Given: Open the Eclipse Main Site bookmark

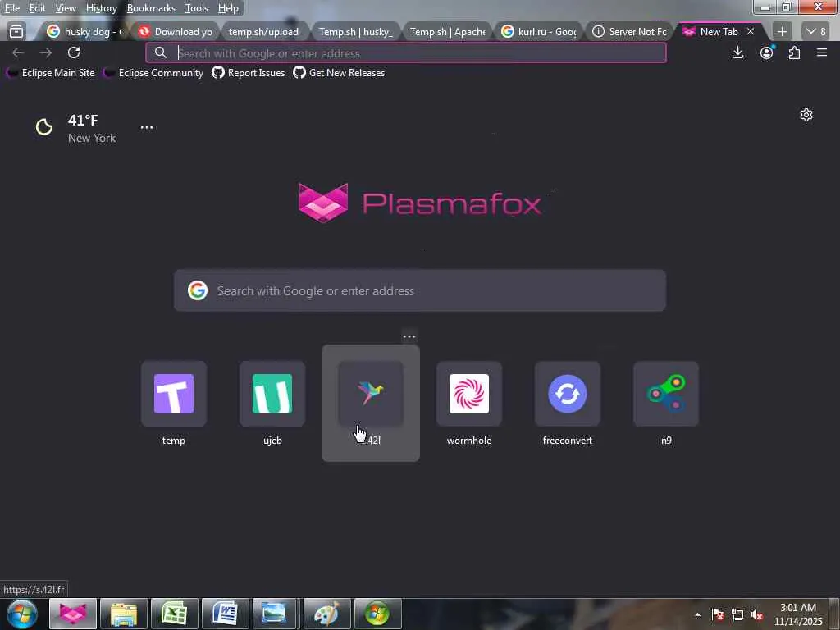Looking at the screenshot, I should 52,73.
